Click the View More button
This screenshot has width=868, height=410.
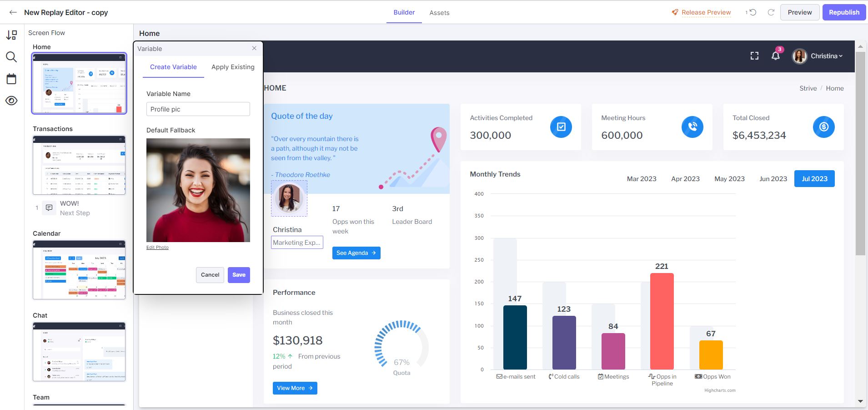point(295,388)
